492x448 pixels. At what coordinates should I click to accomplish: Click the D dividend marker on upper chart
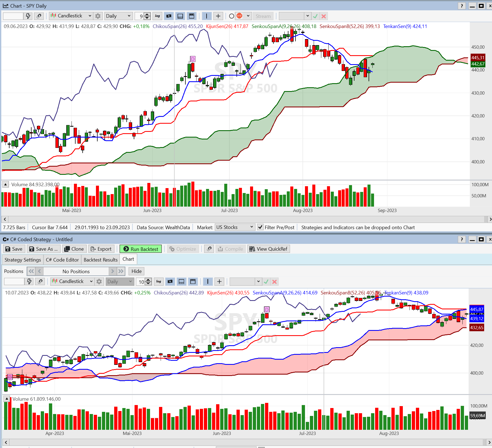(193, 59)
